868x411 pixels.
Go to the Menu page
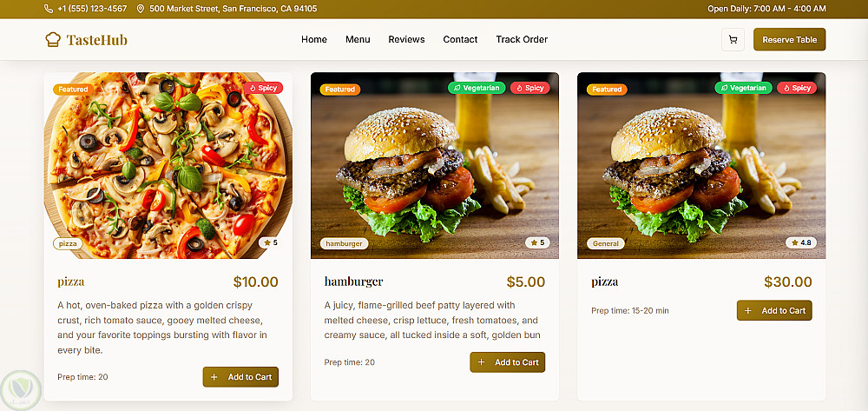[358, 39]
